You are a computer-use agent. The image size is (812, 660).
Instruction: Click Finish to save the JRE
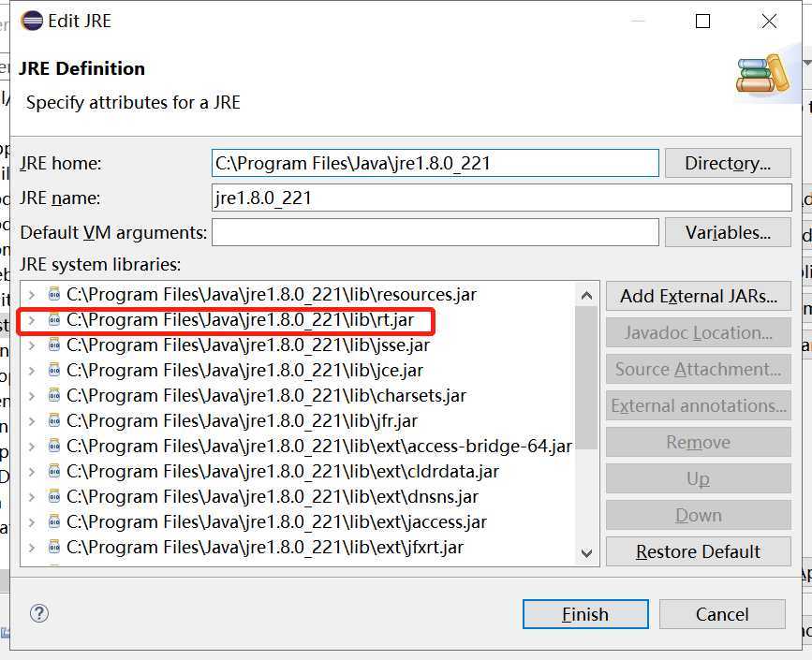point(585,614)
